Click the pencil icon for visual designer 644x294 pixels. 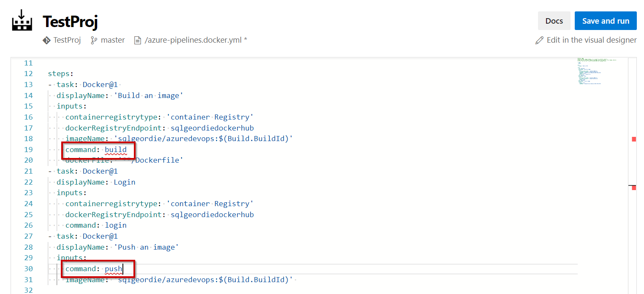(x=539, y=40)
